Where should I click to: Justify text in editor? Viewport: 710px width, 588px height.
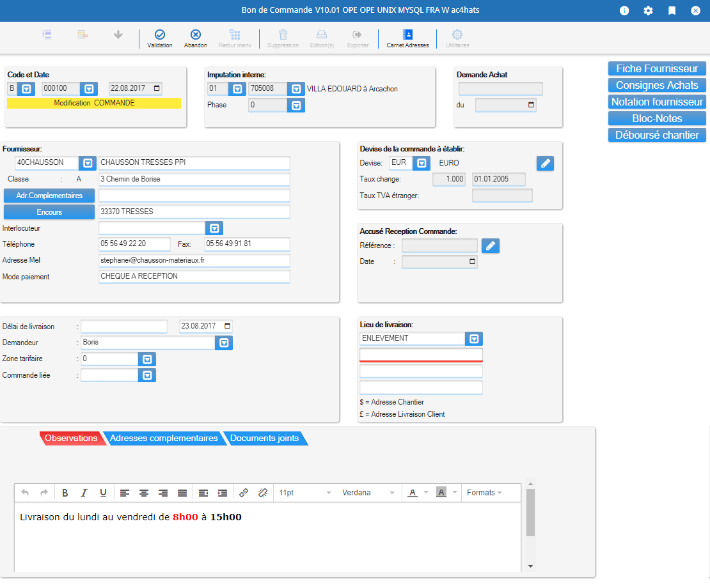[182, 493]
